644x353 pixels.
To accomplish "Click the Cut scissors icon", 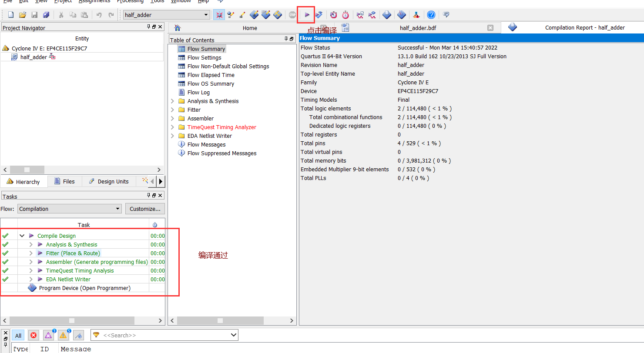I will tap(61, 15).
